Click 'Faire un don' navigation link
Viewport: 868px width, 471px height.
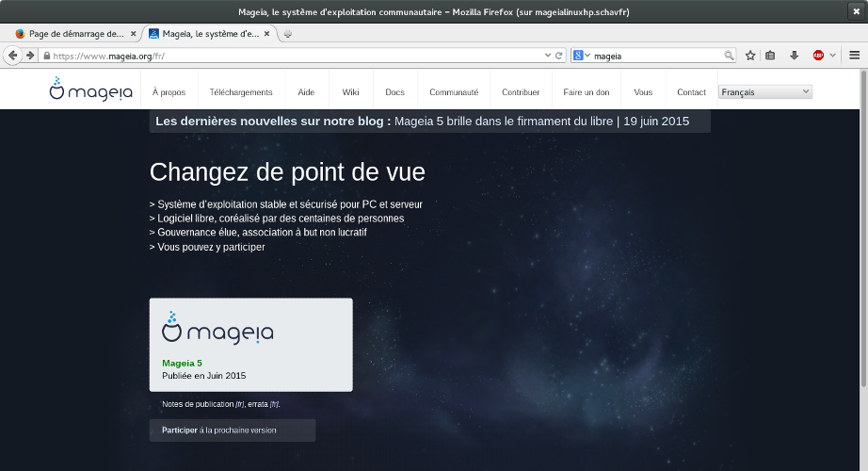(587, 92)
